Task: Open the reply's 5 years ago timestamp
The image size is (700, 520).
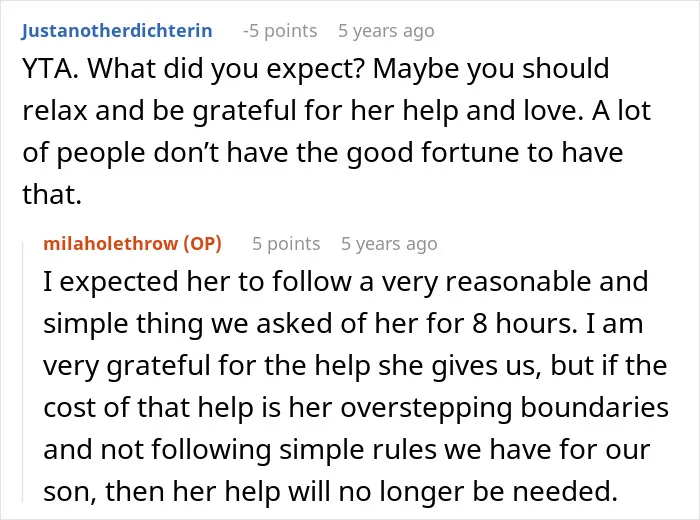Action: click(389, 244)
